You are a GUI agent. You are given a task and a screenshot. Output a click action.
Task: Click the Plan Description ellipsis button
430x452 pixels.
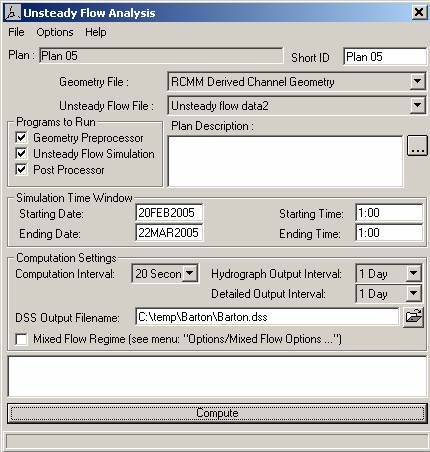[x=417, y=146]
